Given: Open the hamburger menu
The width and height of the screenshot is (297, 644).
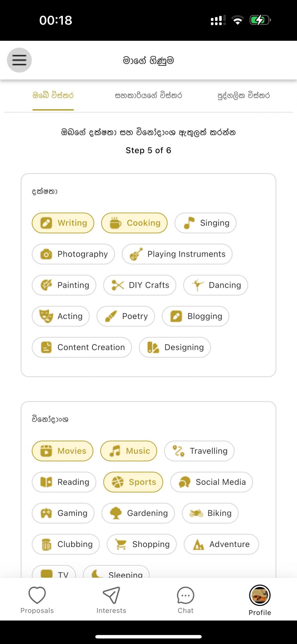Looking at the screenshot, I should pos(19,60).
